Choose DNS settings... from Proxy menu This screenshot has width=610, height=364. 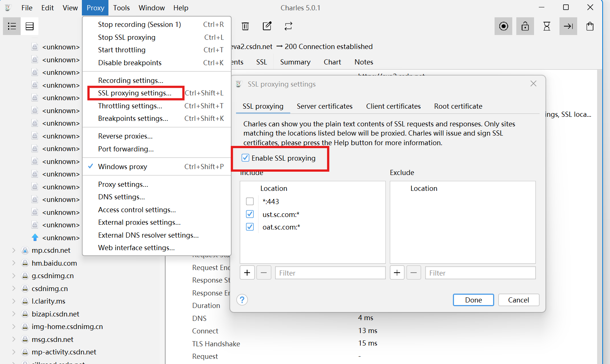coord(157,197)
